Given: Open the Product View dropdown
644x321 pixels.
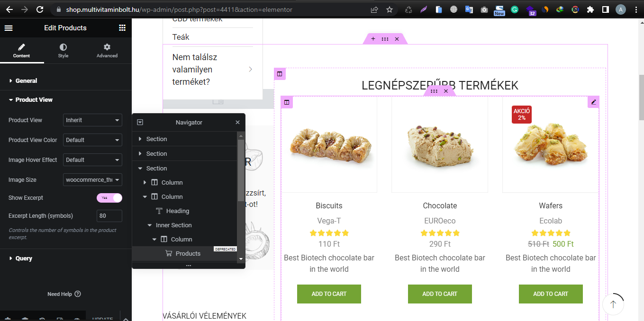Looking at the screenshot, I should (x=92, y=120).
